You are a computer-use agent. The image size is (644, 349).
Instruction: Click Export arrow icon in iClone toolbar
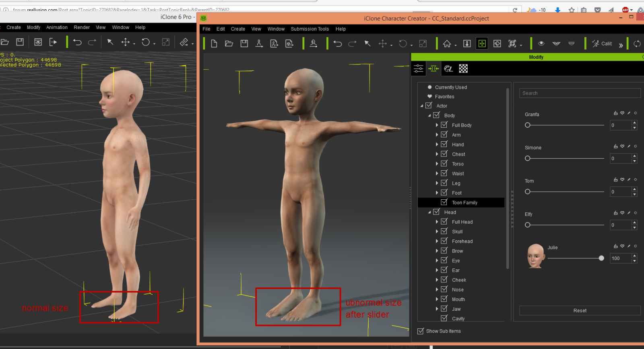[x=53, y=42]
